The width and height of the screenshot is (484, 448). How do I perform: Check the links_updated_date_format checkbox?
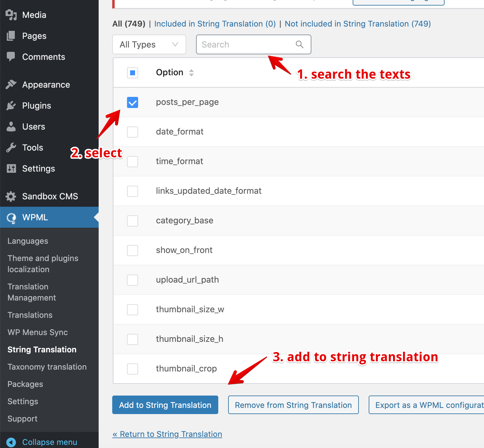tap(133, 191)
